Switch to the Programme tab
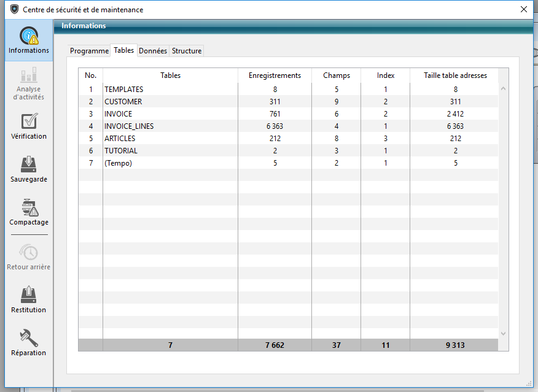 coord(89,51)
